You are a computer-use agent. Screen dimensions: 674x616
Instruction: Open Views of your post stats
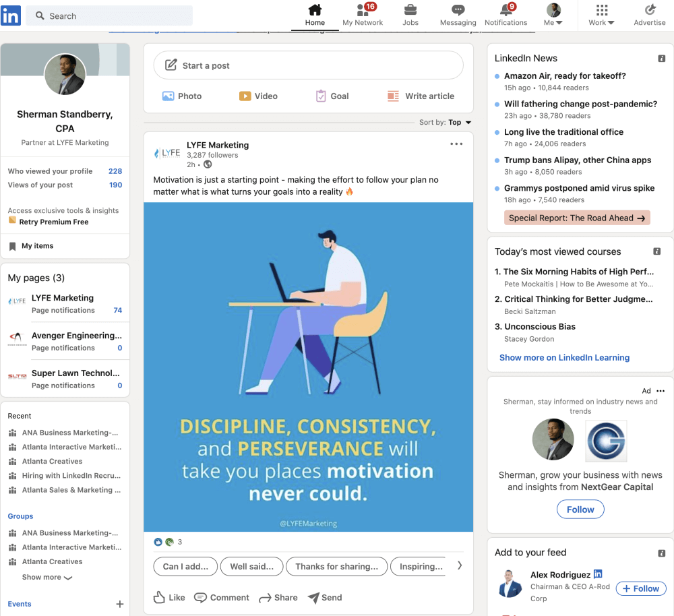[65, 185]
